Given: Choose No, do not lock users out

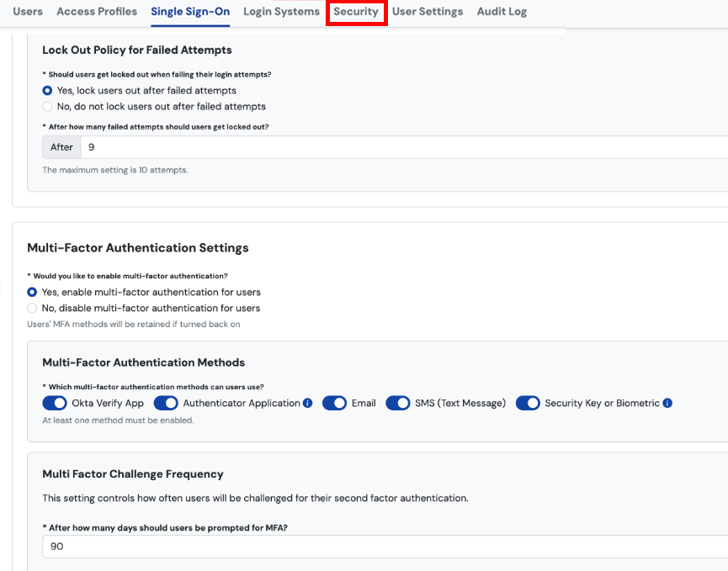Looking at the screenshot, I should [48, 107].
